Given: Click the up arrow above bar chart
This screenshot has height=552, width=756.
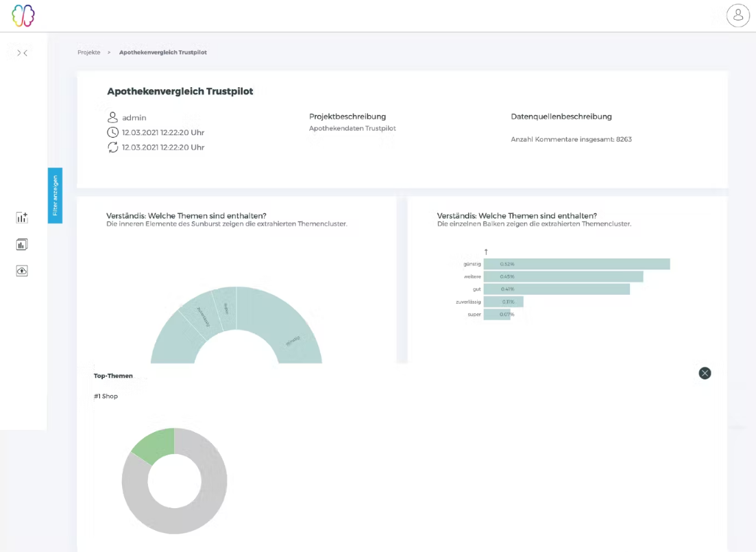Looking at the screenshot, I should coord(486,252).
